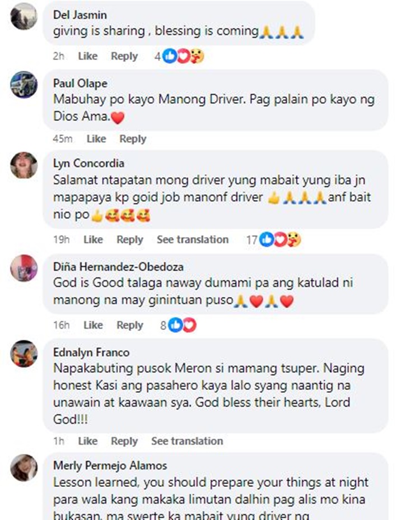Reply to Paul Olape's comment

click(x=133, y=138)
